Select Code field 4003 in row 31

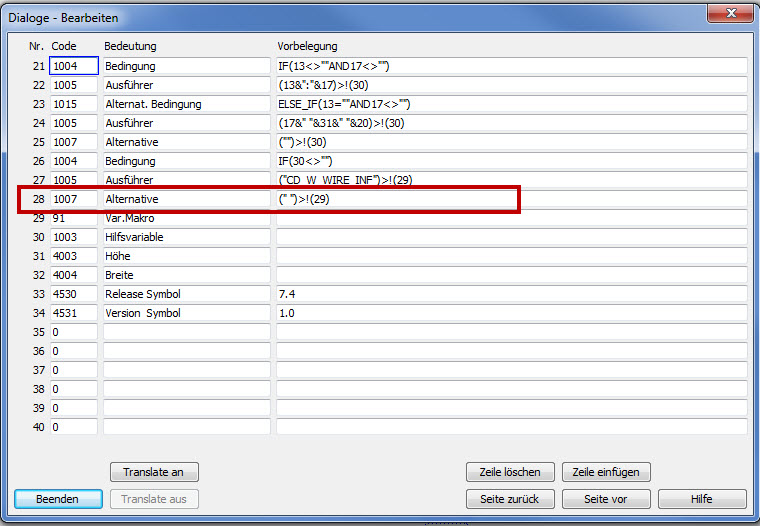pos(74,256)
